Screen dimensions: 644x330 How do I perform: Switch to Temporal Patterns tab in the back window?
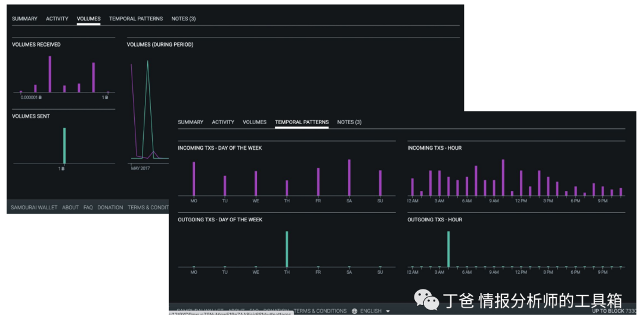[136, 19]
